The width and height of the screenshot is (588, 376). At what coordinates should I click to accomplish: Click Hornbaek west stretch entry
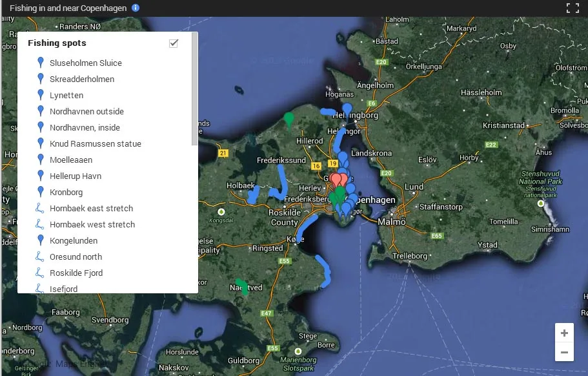[x=92, y=224]
